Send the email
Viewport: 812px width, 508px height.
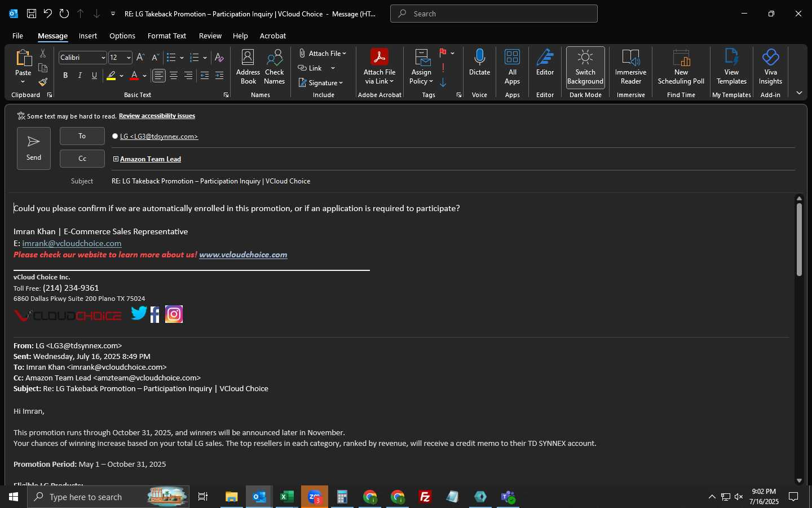click(x=34, y=148)
